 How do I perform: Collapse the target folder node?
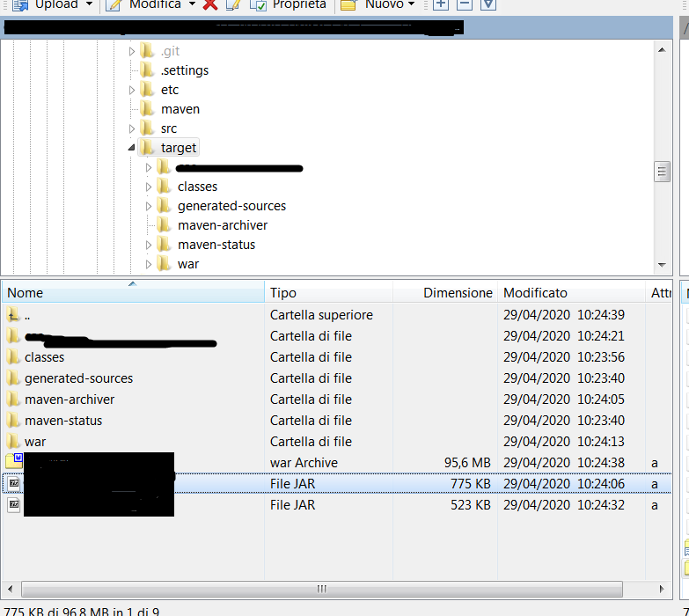coord(133,148)
